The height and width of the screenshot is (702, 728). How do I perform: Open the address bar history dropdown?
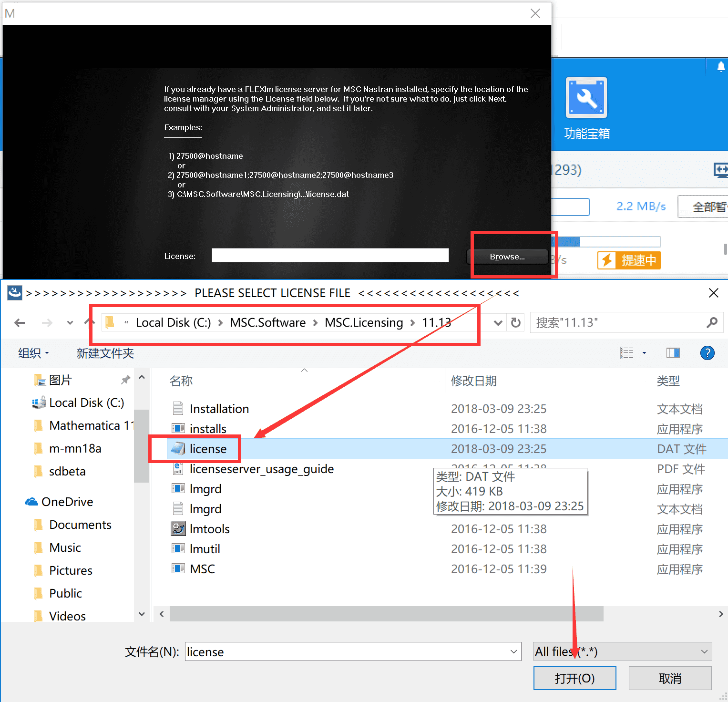(x=498, y=323)
